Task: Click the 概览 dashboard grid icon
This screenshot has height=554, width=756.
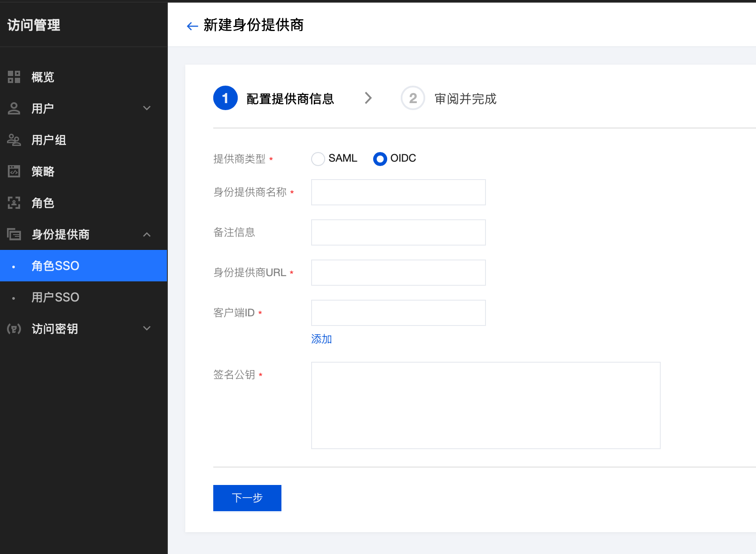Action: (x=14, y=77)
